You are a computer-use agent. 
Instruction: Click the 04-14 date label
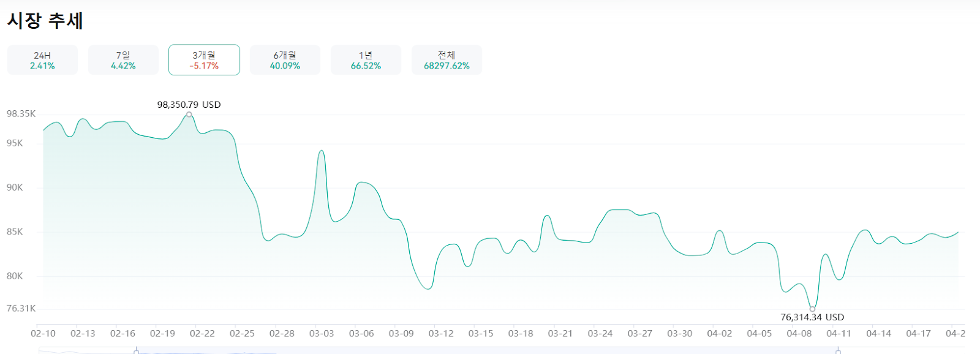click(879, 334)
